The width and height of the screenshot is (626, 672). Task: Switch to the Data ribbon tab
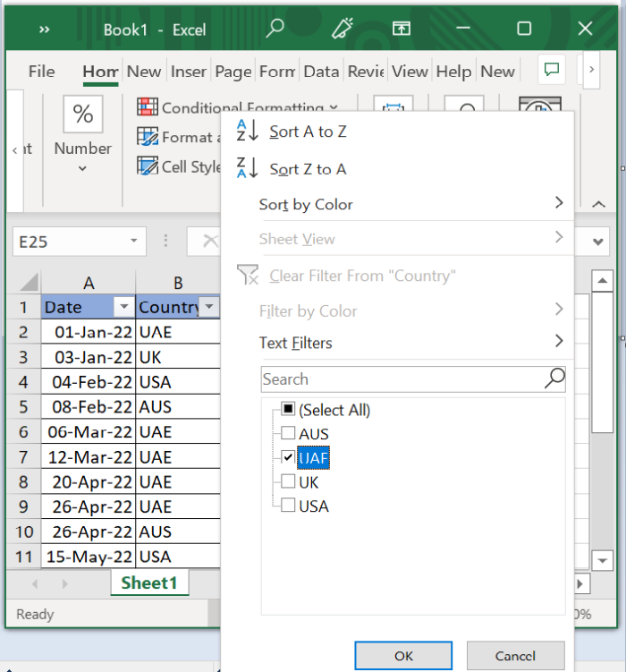click(320, 72)
